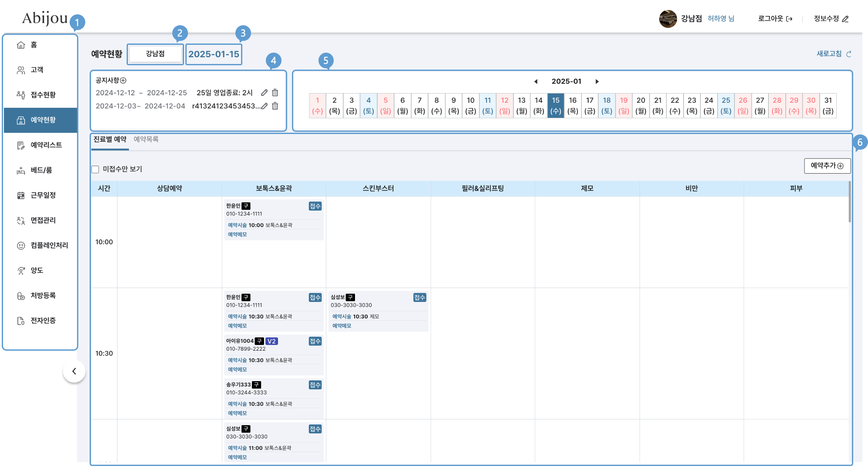Edit the 25일 영업종료 notice
Image resolution: width=868 pixels, height=476 pixels.
(264, 93)
